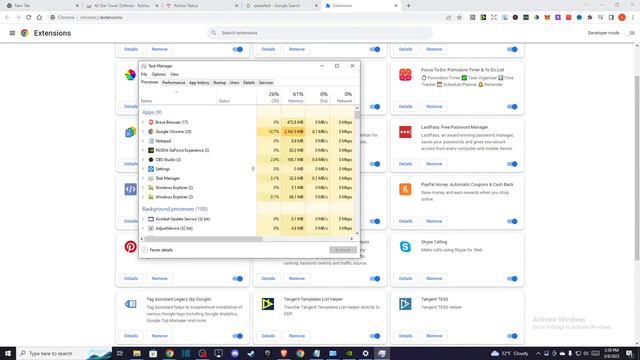Show hidden system tray icons
The height and width of the screenshot is (360, 640).
click(538, 353)
